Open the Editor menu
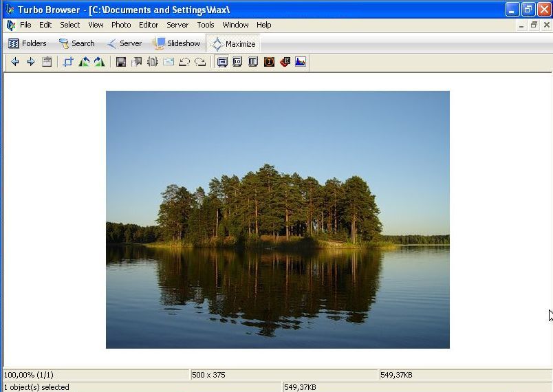 pos(149,25)
